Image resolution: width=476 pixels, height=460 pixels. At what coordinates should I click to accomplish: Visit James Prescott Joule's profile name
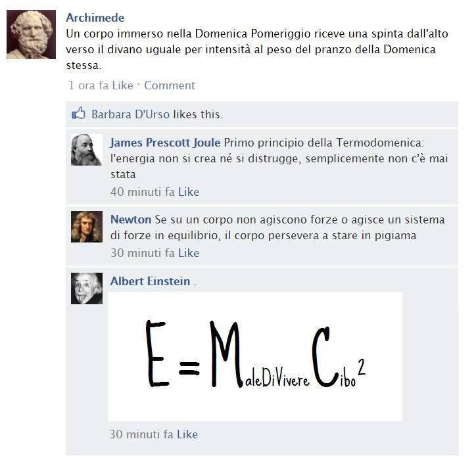[x=165, y=143]
